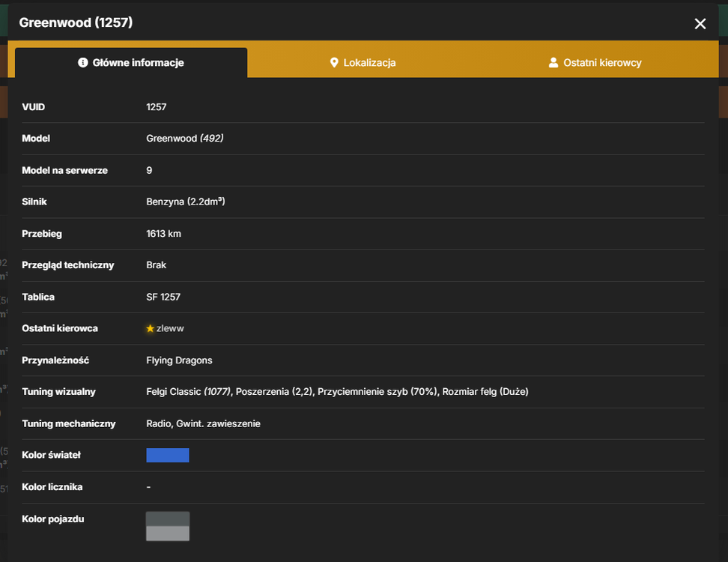This screenshot has height=562, width=728.
Task: Click the info icon in Główne informacje tab
Action: coord(82,62)
